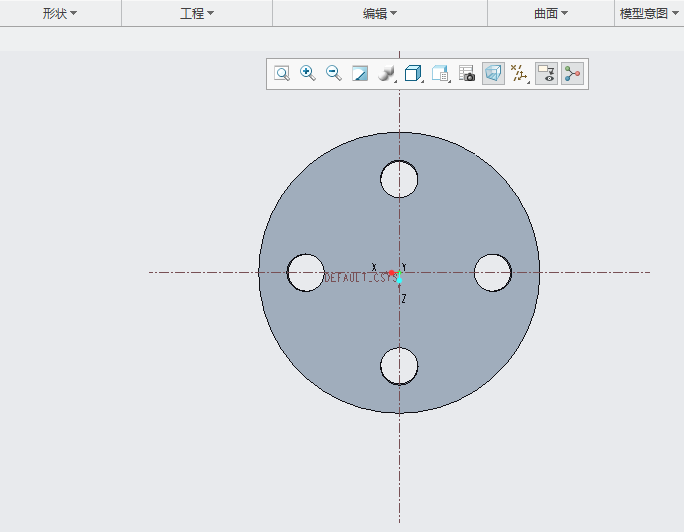Click the Zoom In magnifier icon
The height and width of the screenshot is (532, 684).
pyautogui.click(x=308, y=73)
